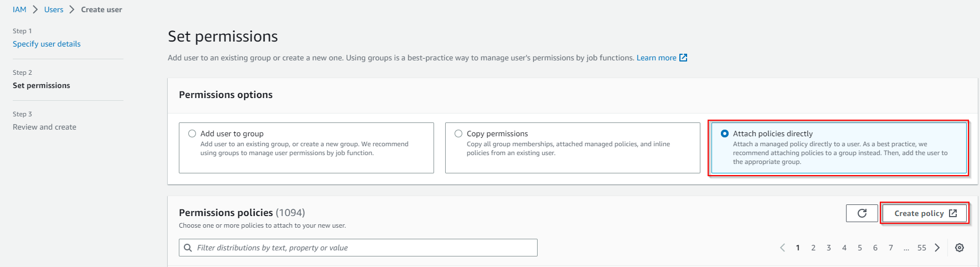Click the Create policy button
Screen dimensions: 980x267
pyautogui.click(x=925, y=213)
